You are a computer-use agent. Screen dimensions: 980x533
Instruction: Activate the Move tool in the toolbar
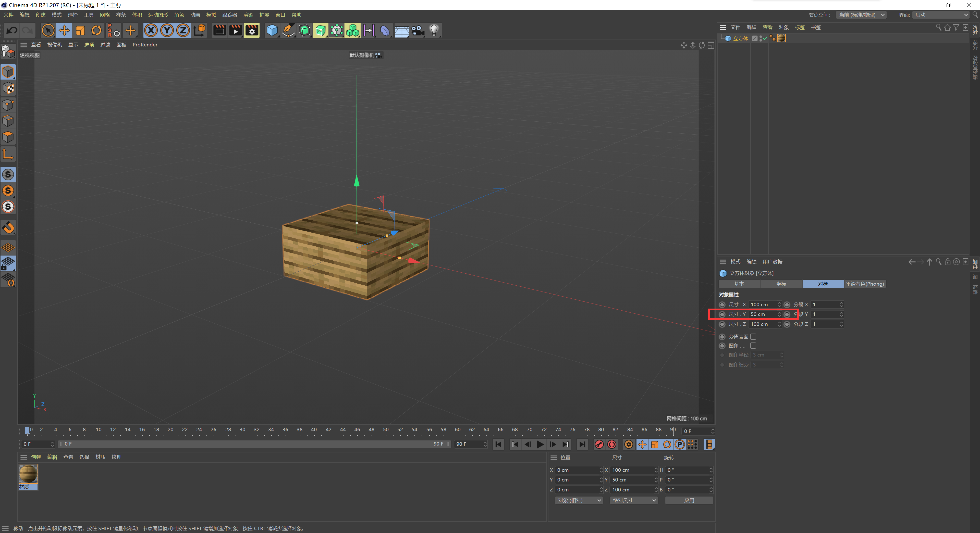click(64, 30)
